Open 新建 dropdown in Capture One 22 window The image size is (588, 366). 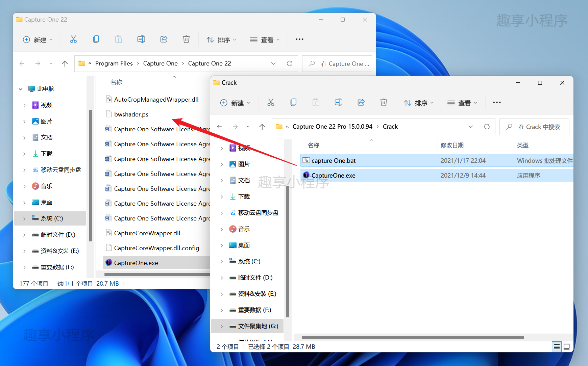click(38, 40)
